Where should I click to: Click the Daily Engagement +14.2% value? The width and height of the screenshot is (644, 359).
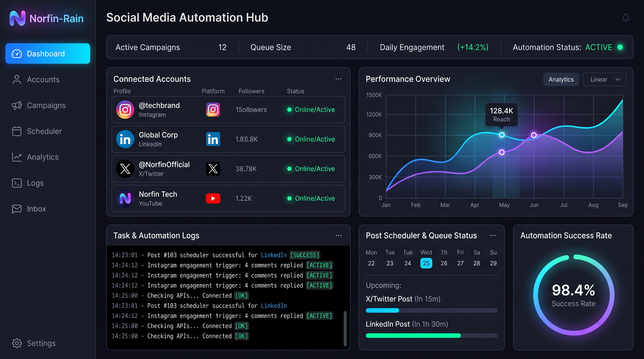click(473, 47)
